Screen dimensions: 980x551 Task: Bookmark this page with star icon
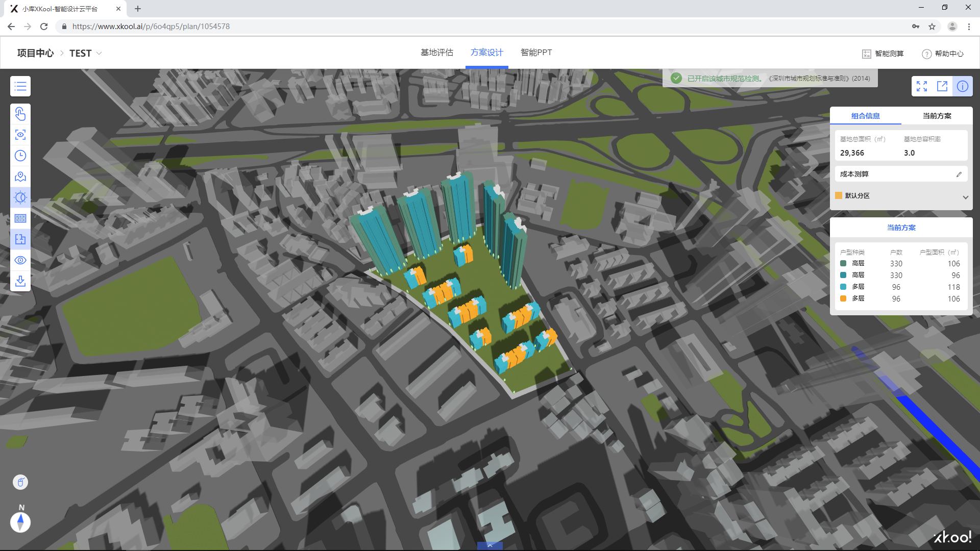932,27
